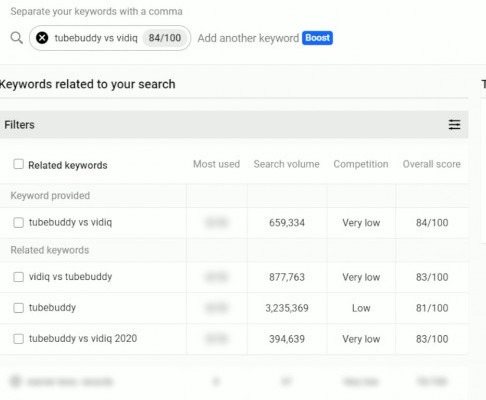Toggle the Related keywords select-all checkbox
Viewport: 486px width, 400px height.
pos(18,164)
